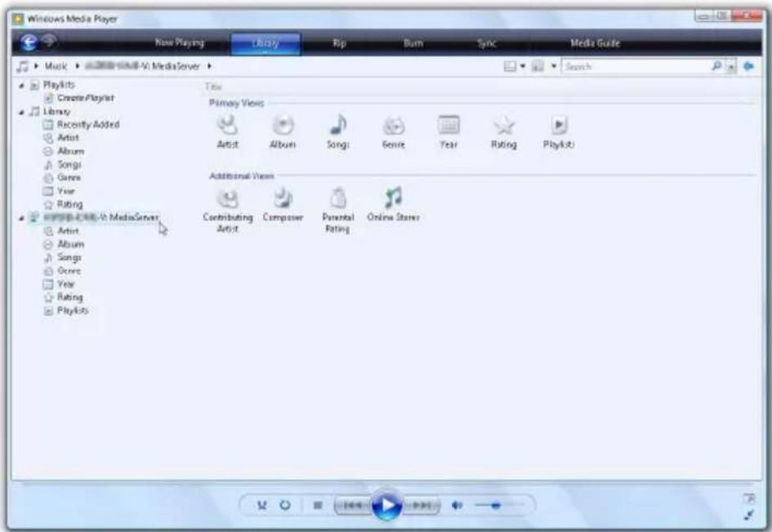Click the Previous track button
This screenshot has width=772, height=532.
pos(352,505)
